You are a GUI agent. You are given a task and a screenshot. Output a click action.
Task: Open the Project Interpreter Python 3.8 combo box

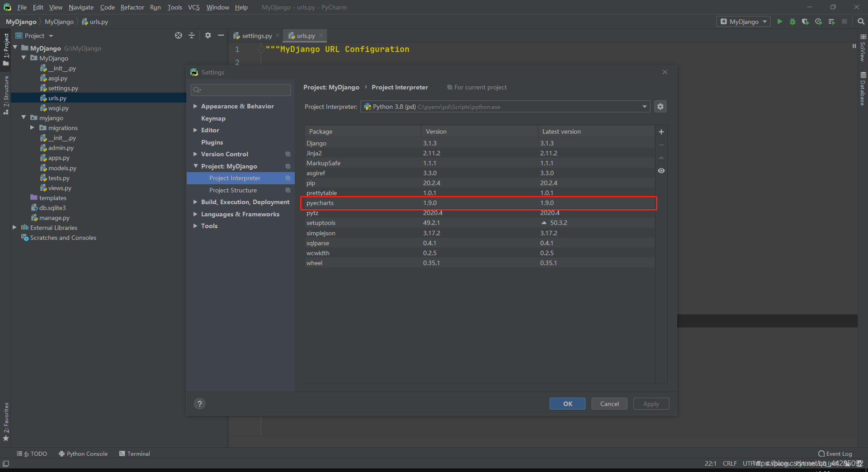point(505,107)
